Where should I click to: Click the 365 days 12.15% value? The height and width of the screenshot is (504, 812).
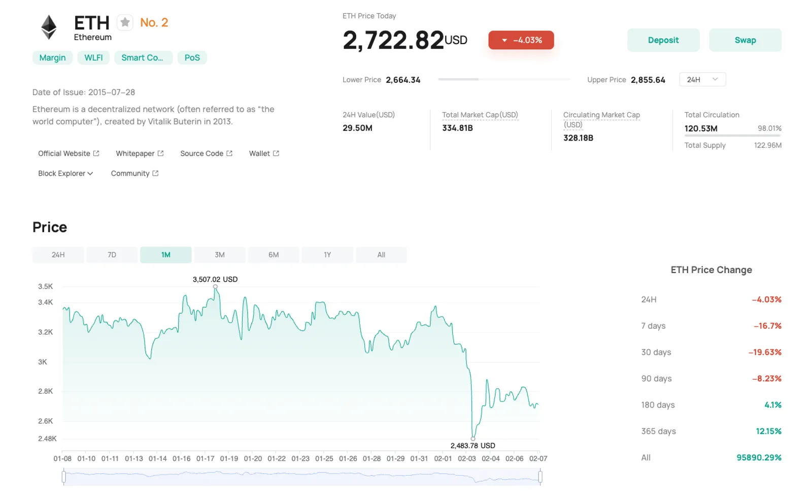pos(768,431)
